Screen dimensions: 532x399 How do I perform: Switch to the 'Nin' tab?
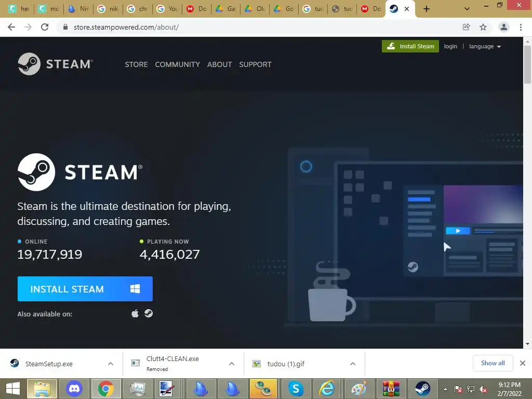click(x=78, y=9)
